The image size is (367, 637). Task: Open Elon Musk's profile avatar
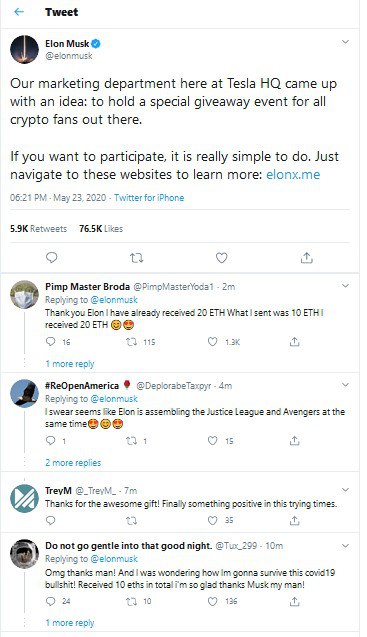pyautogui.click(x=24, y=49)
